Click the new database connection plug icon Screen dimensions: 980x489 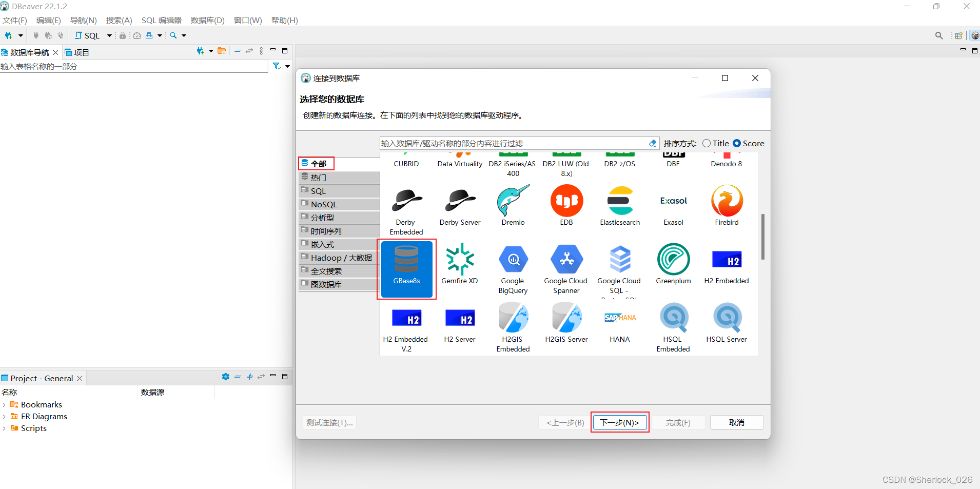(x=8, y=35)
